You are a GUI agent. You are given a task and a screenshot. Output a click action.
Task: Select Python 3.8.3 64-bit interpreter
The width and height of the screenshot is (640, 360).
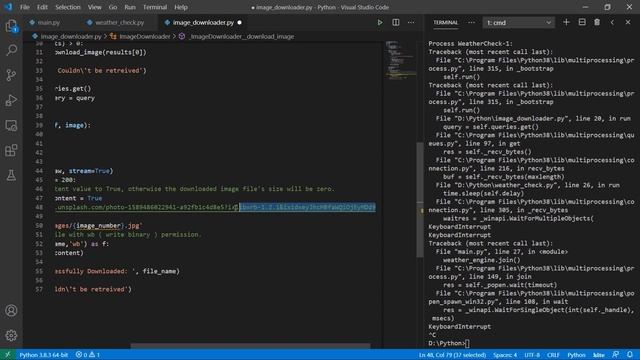[44, 355]
